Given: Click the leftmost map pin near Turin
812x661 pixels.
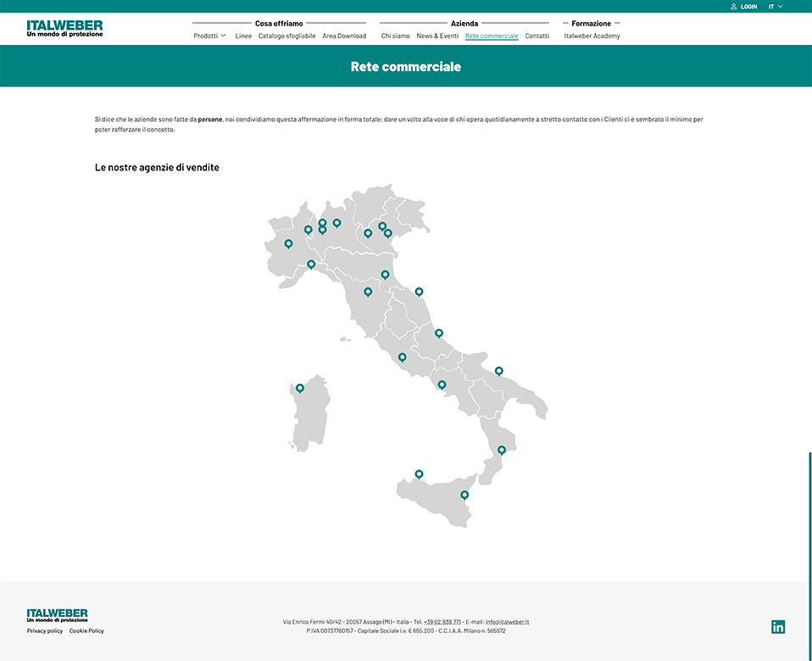Looking at the screenshot, I should click(x=288, y=243).
